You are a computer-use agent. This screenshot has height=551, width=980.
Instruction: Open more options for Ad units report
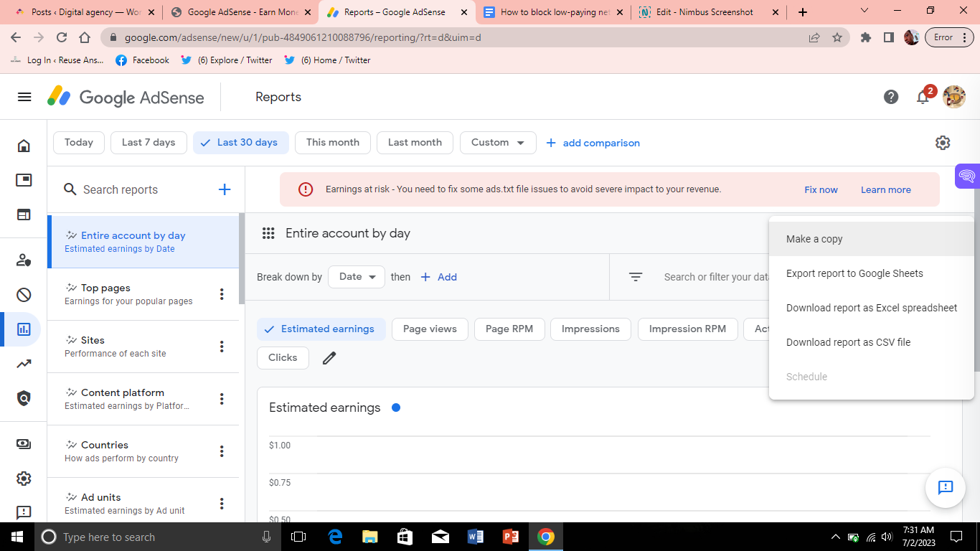[222, 504]
